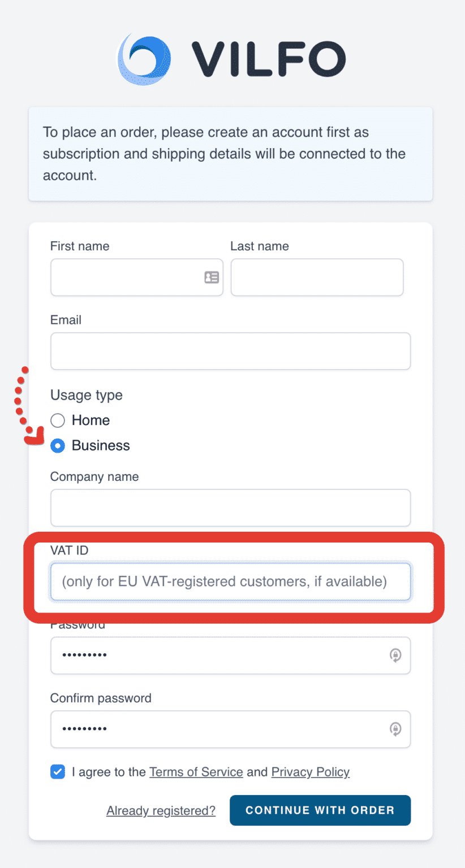Select the Business usage type
The height and width of the screenshot is (868, 465).
click(58, 446)
